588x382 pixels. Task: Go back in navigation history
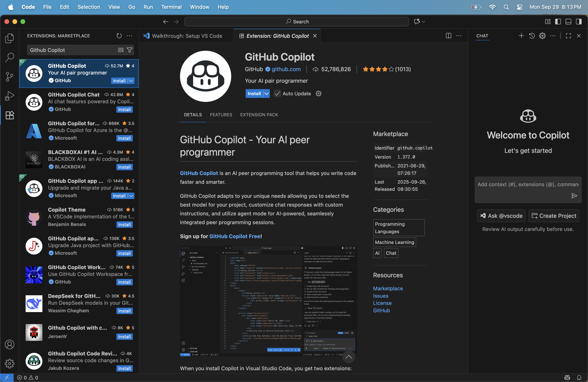[166, 22]
